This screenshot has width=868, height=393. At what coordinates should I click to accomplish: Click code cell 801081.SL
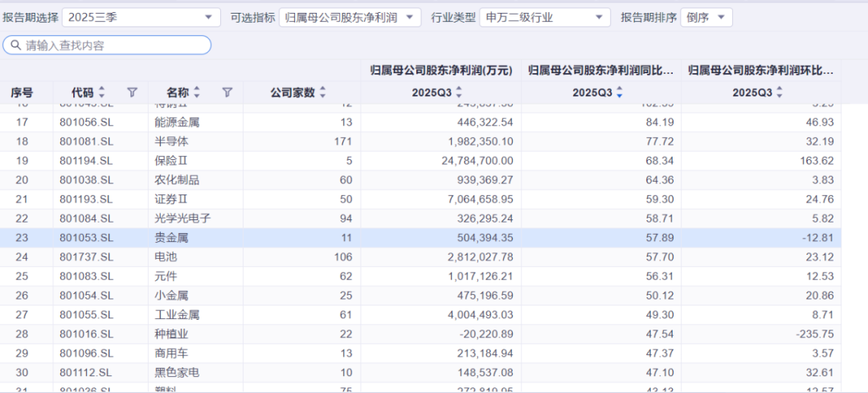click(x=87, y=141)
